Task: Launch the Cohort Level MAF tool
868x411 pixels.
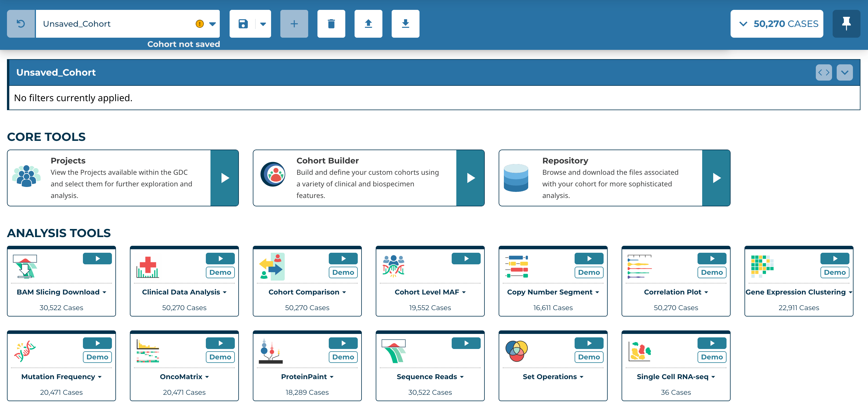Action: tap(466, 258)
